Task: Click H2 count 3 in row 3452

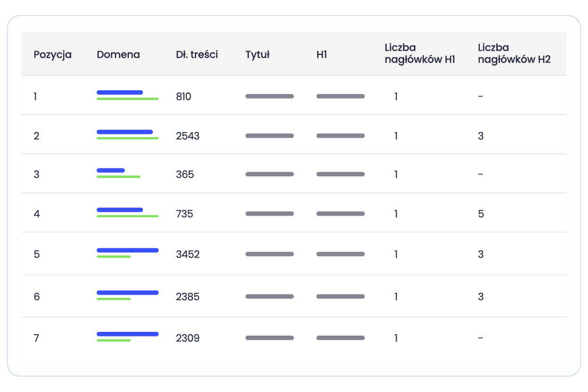Action: (x=481, y=254)
